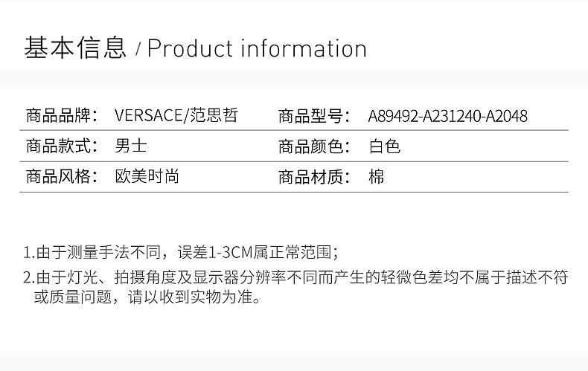Click the 白色 color value
This screenshot has height=371, width=588.
(384, 146)
